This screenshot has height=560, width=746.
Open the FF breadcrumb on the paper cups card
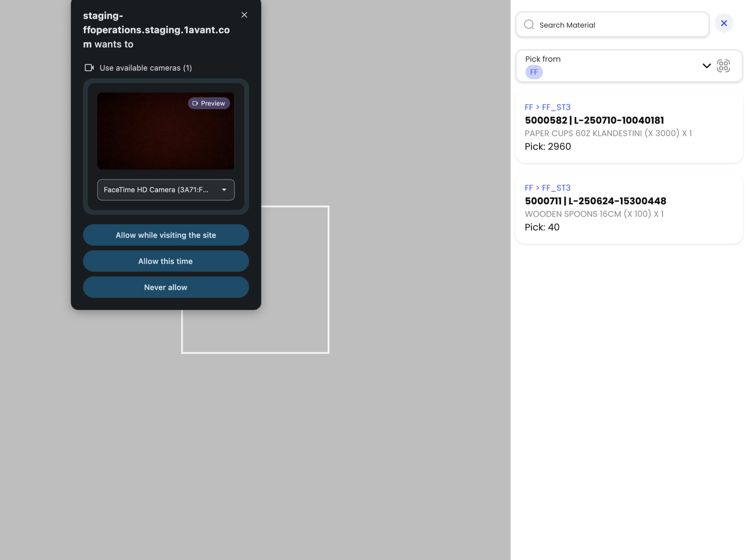528,107
